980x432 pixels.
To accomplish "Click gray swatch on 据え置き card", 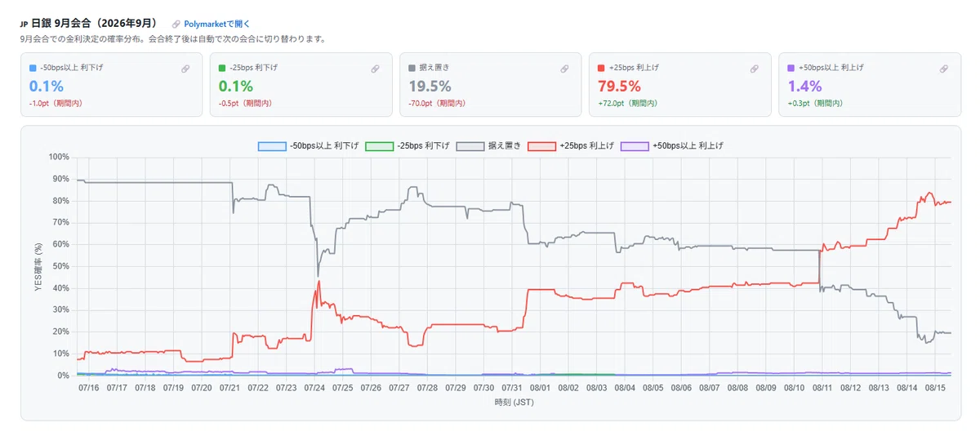I will 412,68.
